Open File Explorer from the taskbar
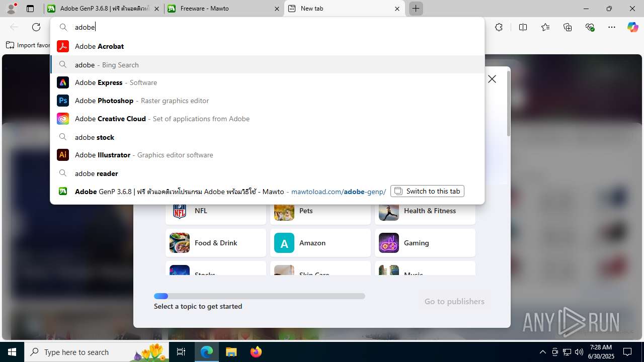644x362 pixels. [231, 352]
